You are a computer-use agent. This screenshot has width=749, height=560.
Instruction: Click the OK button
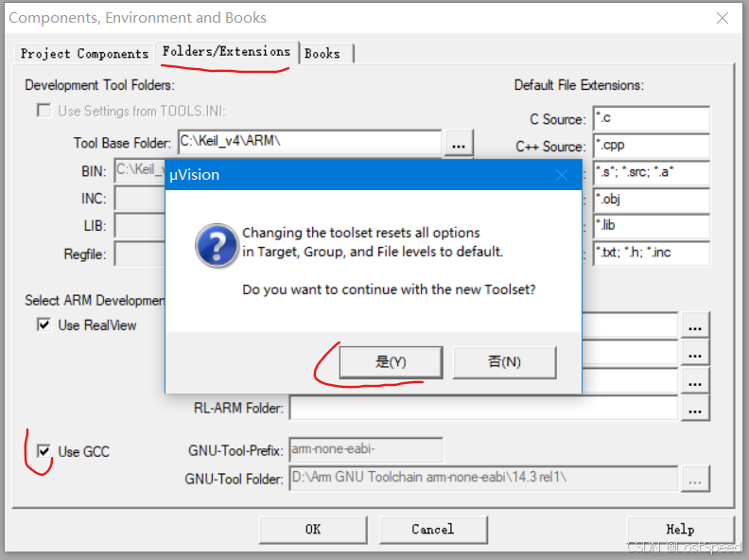coord(313,530)
